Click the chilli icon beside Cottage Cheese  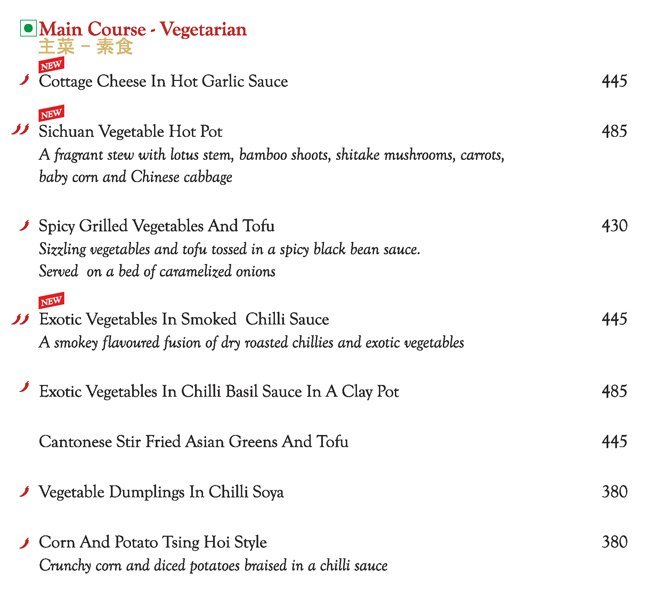pos(24,81)
